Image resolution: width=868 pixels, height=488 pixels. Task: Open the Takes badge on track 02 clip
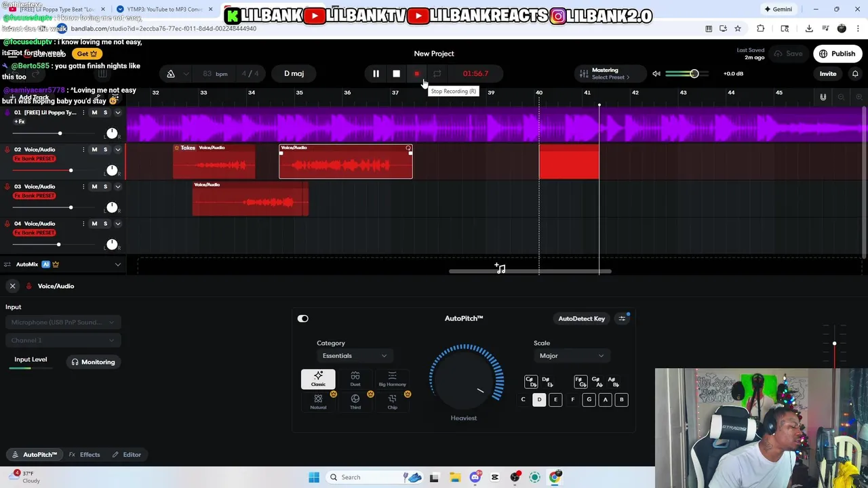pyautogui.click(x=184, y=148)
